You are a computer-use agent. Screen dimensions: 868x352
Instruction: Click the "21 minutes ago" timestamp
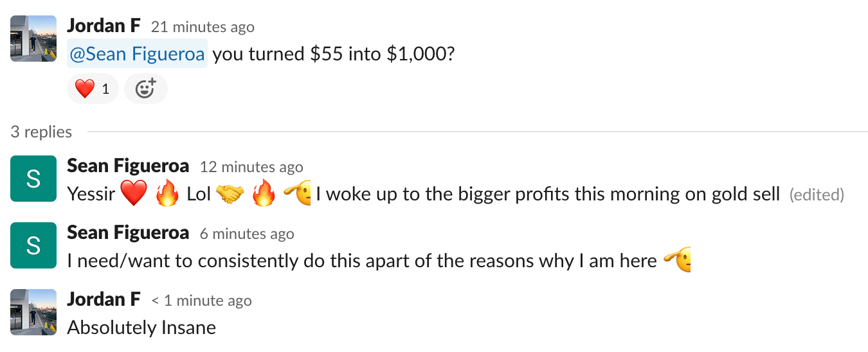203,27
